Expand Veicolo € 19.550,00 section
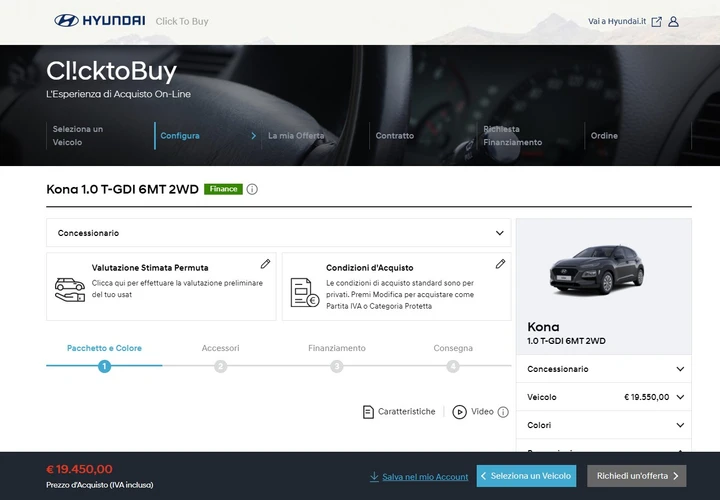Viewport: 720px width, 500px height. (x=604, y=397)
